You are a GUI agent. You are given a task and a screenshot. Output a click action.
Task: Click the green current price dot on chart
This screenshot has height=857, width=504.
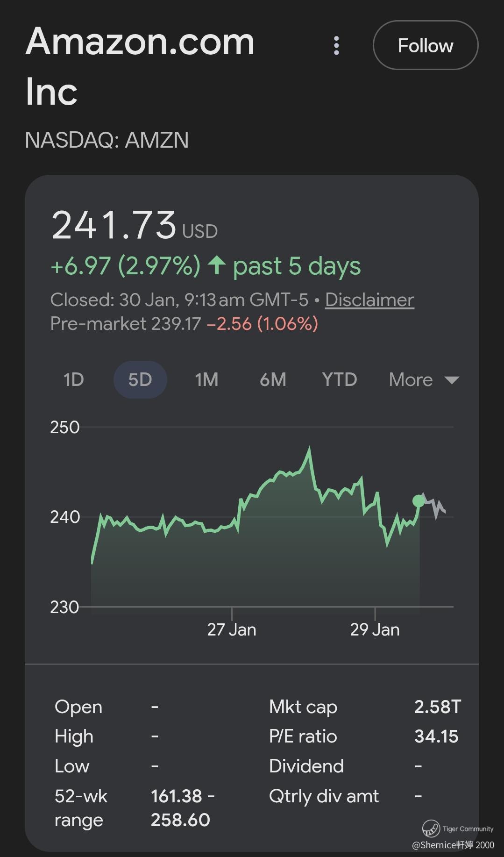(x=419, y=501)
